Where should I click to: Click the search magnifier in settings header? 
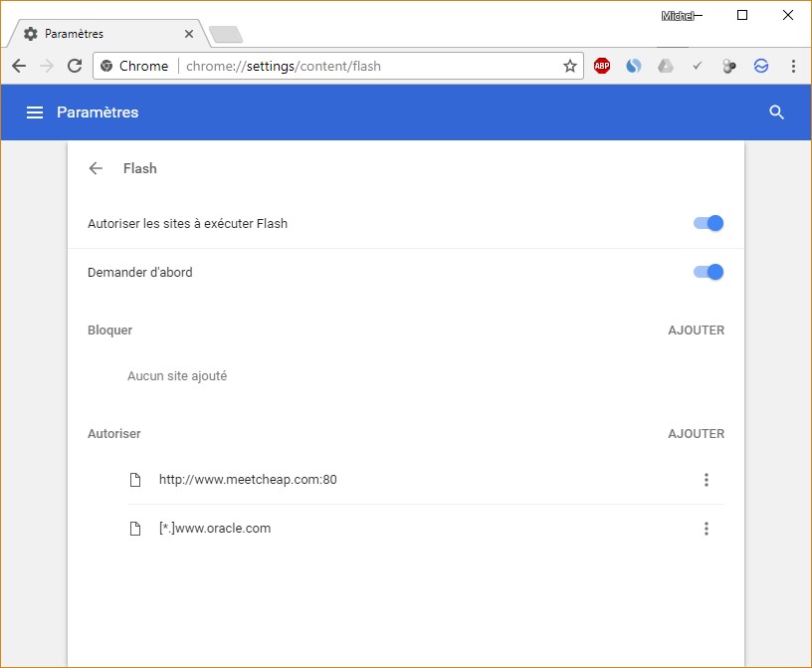point(777,112)
